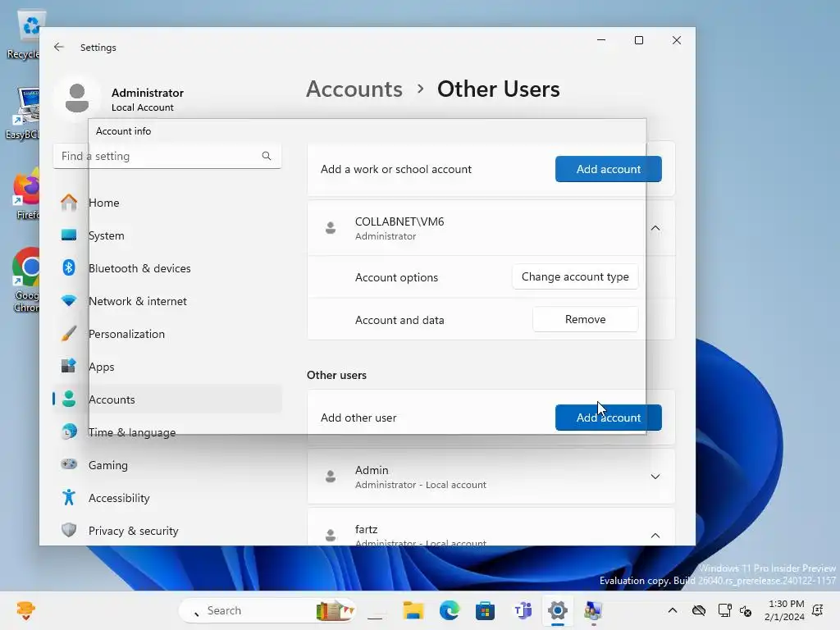Open Microsoft Teams from the taskbar

pyautogui.click(x=523, y=610)
